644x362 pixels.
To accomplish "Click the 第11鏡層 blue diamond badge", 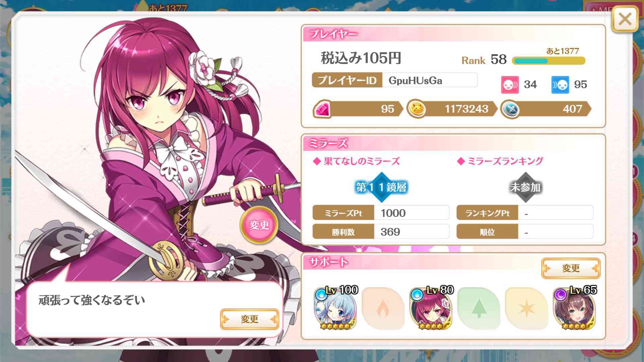I will click(x=381, y=187).
